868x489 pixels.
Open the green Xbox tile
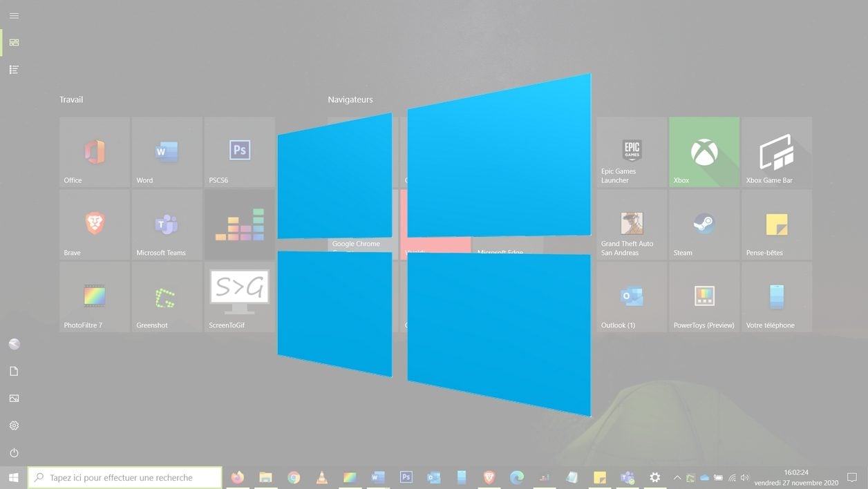pyautogui.click(x=704, y=152)
